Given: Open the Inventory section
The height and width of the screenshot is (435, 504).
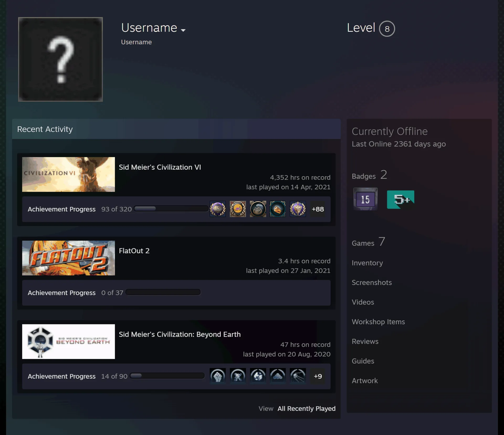Looking at the screenshot, I should tap(367, 263).
